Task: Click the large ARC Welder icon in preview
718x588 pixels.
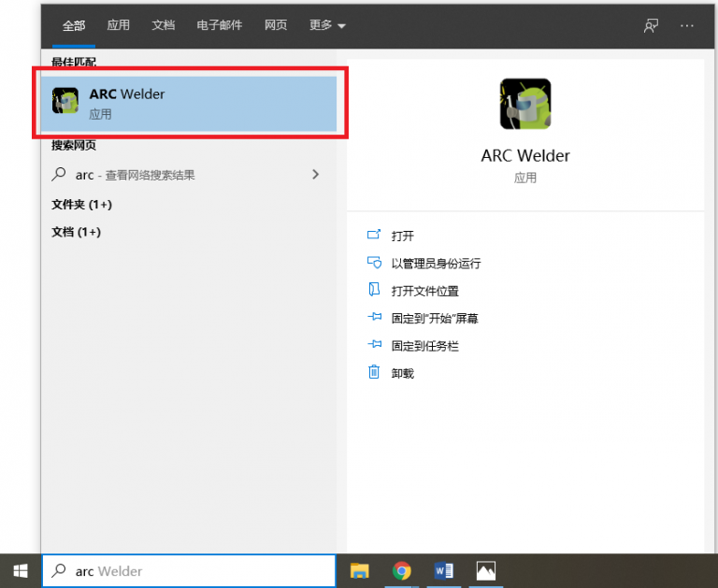Action: coord(524,104)
